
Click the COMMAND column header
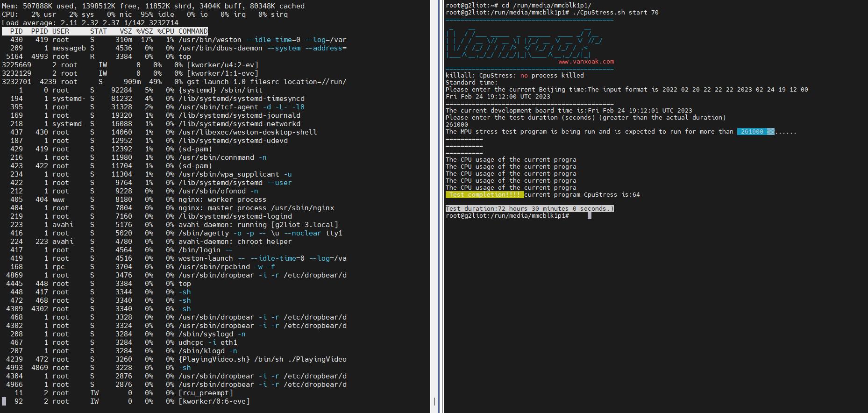193,31
